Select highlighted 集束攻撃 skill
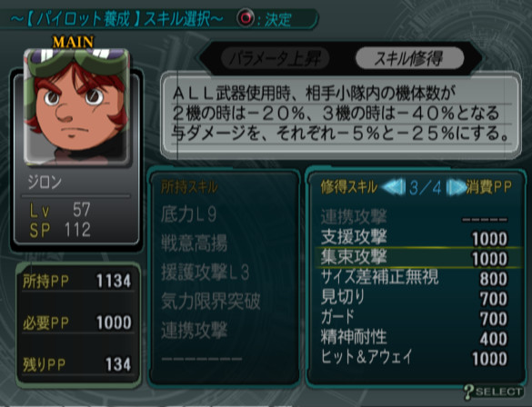532x407 pixels. click(x=417, y=257)
